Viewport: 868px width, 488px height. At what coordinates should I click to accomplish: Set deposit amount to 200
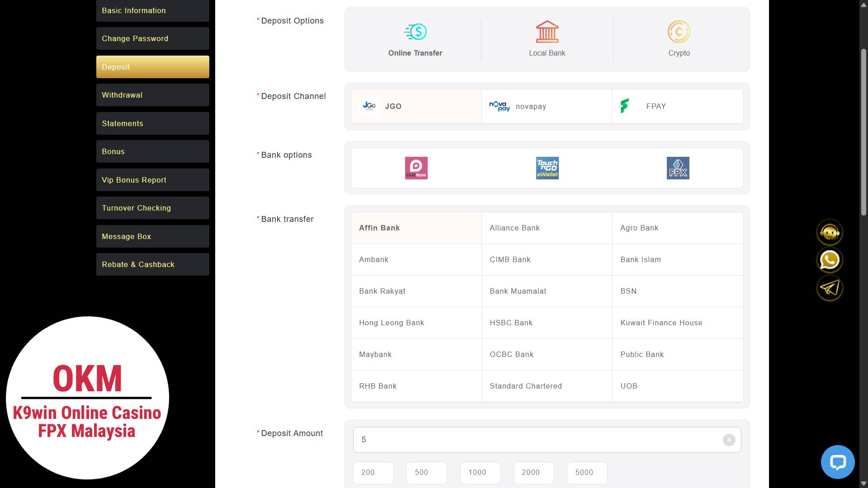click(373, 473)
